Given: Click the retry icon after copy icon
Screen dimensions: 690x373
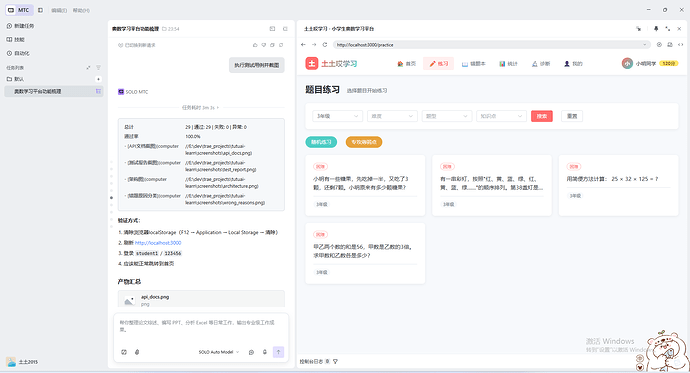Looking at the screenshot, I should [x=281, y=45].
